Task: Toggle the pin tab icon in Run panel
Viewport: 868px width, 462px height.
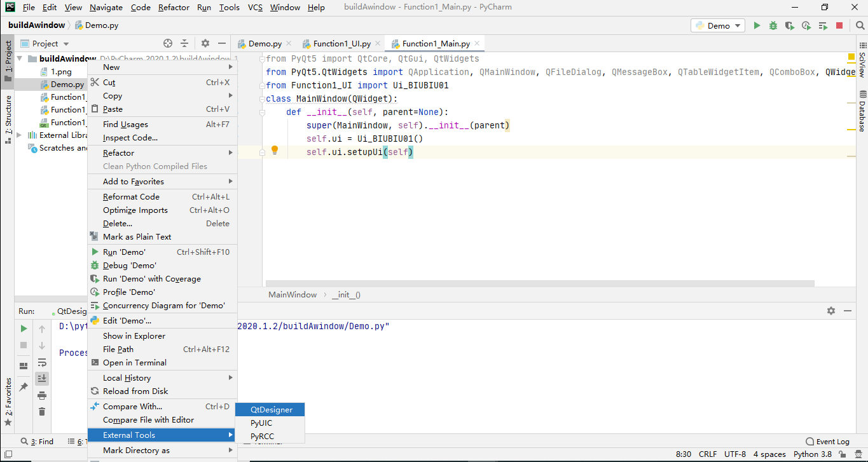Action: point(24,386)
